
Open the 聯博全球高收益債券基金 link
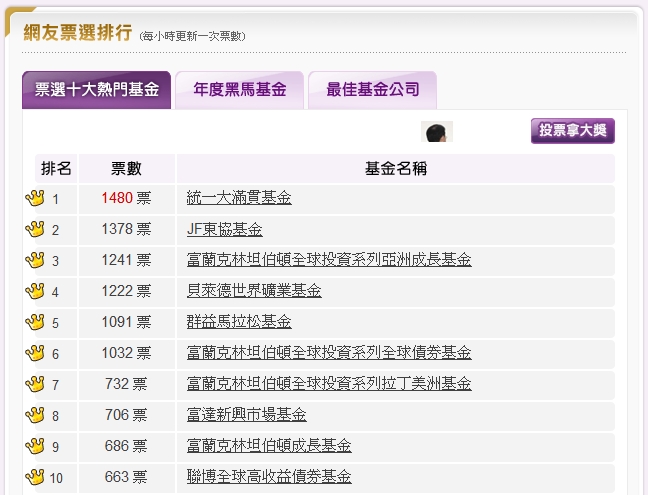tap(269, 476)
